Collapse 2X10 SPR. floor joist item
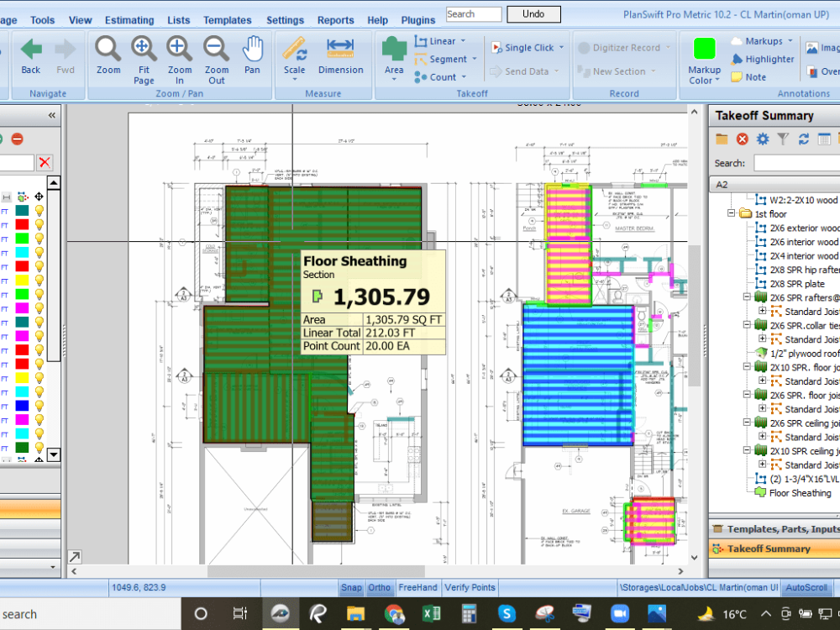 (747, 366)
